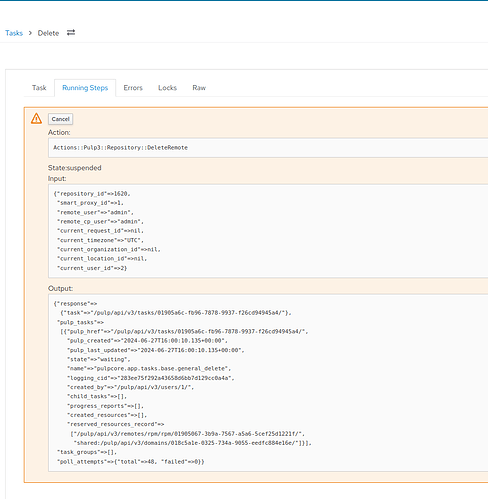The height and width of the screenshot is (499, 488).
Task: Click the "remote_user"=>"admin" line
Action: pyautogui.click(x=95, y=212)
